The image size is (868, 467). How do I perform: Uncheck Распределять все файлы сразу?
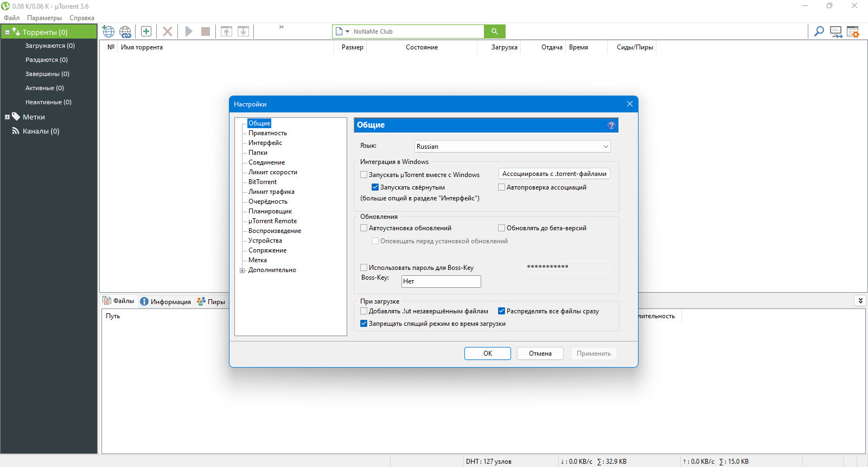pyautogui.click(x=502, y=311)
